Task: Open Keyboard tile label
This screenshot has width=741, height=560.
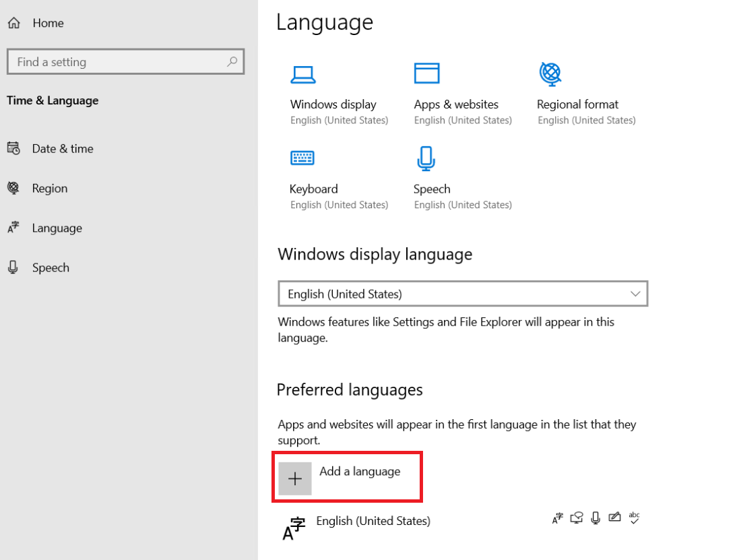Action: pyautogui.click(x=314, y=189)
